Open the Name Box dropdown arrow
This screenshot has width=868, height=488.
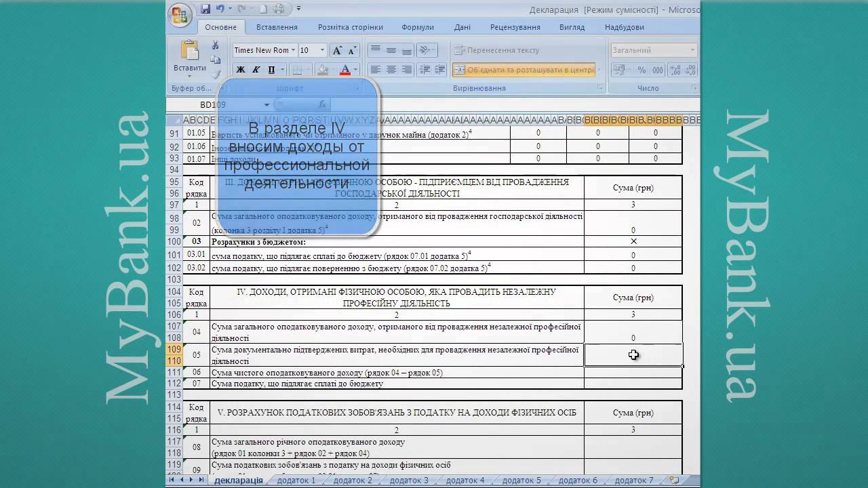pos(267,104)
